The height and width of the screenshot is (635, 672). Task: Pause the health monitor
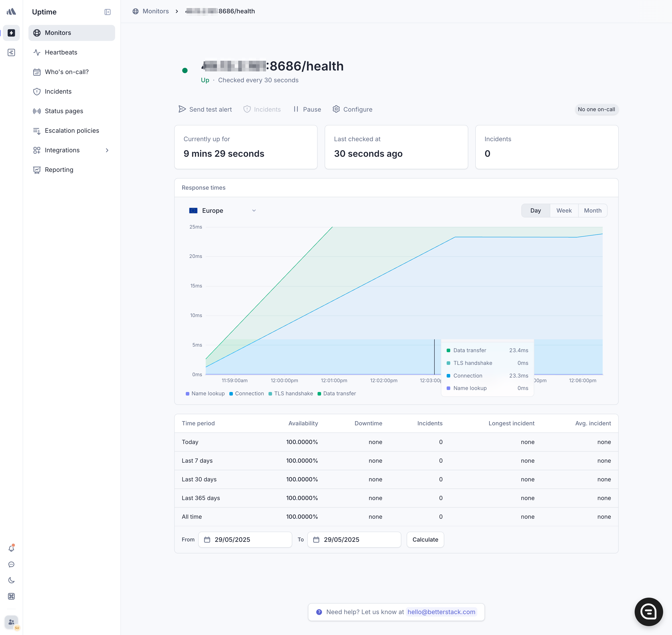tap(307, 109)
